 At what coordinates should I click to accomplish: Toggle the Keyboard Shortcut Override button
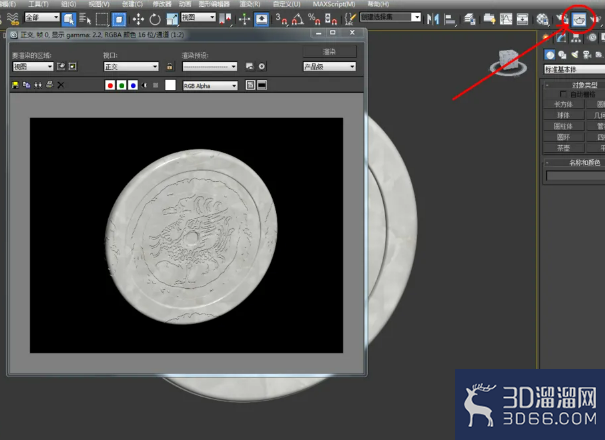(x=262, y=19)
